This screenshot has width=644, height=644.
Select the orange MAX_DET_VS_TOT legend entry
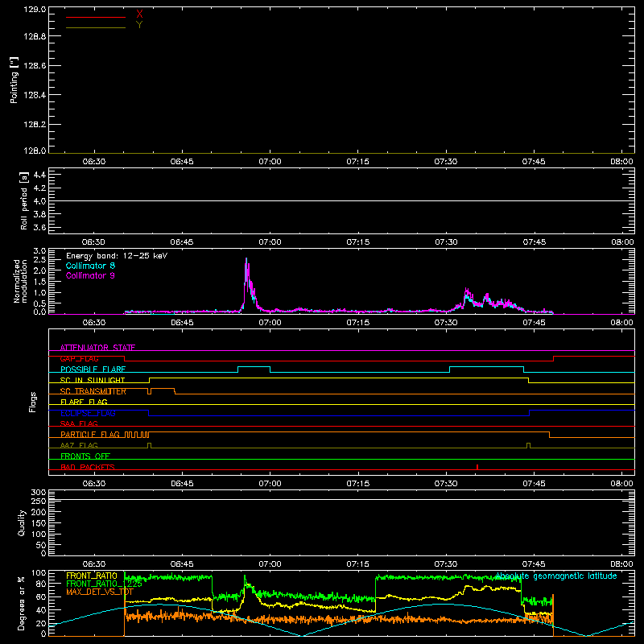tap(99, 592)
